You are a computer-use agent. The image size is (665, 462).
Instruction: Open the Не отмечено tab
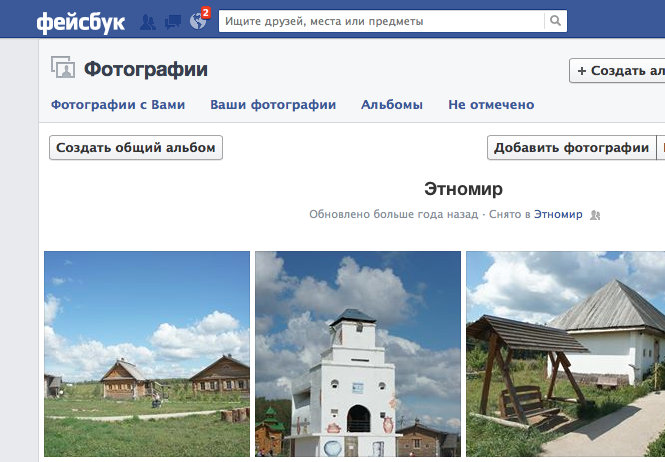click(x=491, y=104)
